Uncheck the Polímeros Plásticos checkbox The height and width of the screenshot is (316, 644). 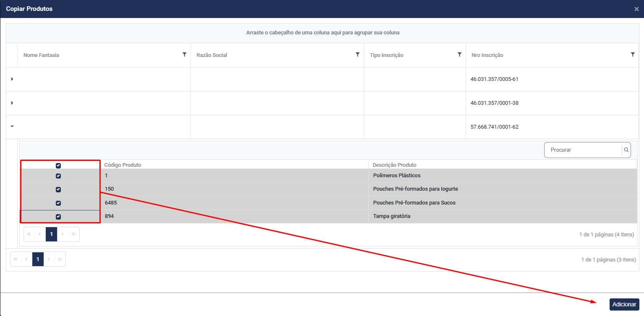(x=58, y=176)
